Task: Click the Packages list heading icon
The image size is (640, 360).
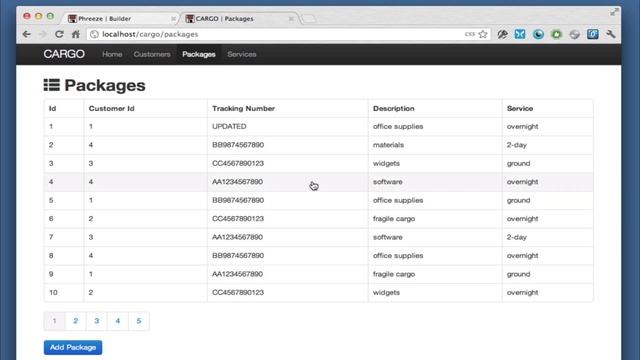Action: coord(52,85)
